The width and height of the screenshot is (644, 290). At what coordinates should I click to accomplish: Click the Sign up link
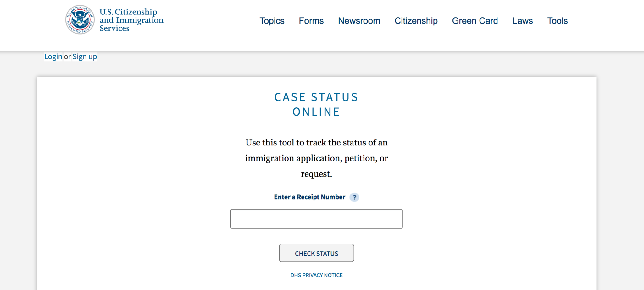click(85, 57)
